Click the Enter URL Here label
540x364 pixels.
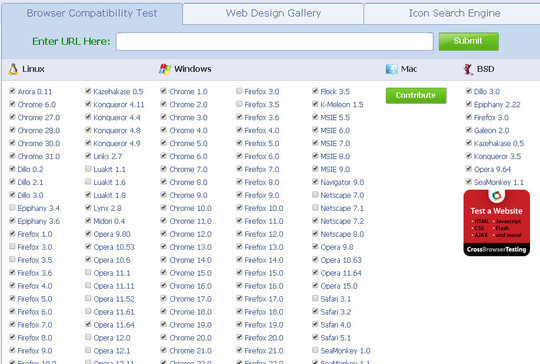[x=71, y=41]
